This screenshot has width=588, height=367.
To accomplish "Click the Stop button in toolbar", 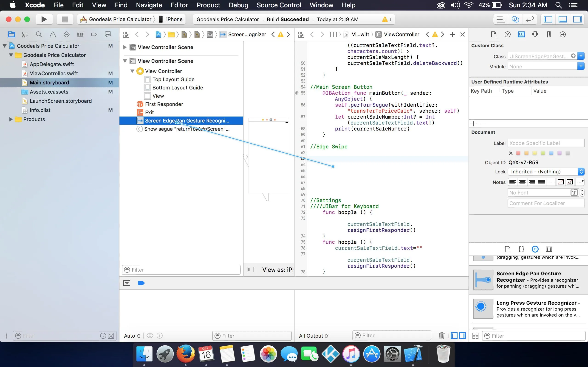I will point(65,19).
